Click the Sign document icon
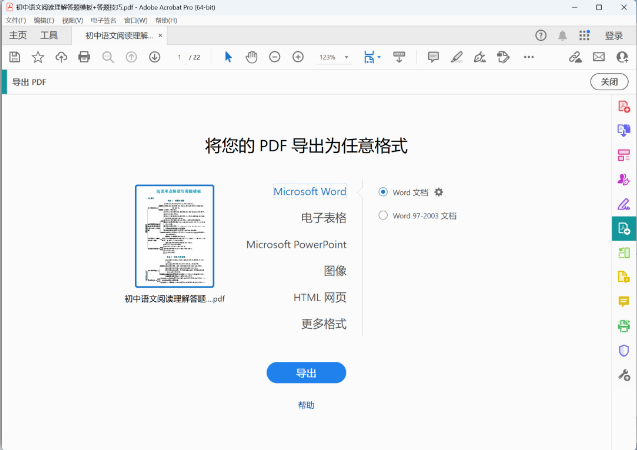Image resolution: width=637 pixels, height=450 pixels. pos(480,57)
